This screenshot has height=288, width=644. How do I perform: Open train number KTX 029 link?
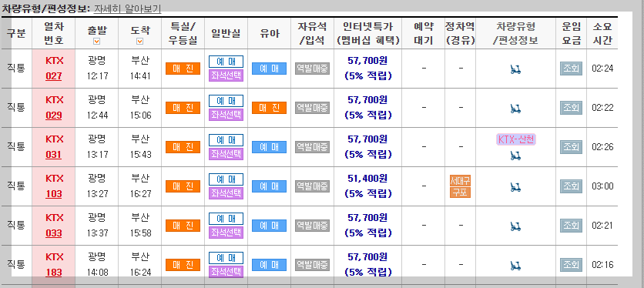click(54, 116)
